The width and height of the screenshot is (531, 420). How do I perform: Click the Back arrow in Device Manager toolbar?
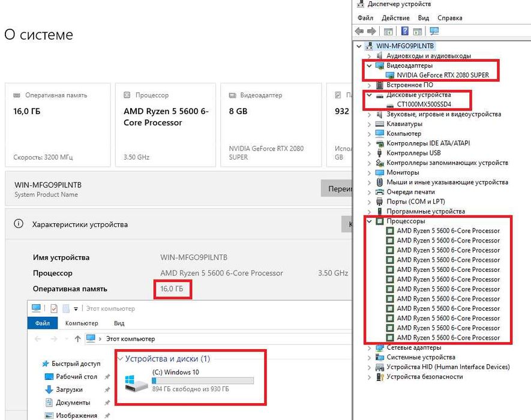click(359, 31)
